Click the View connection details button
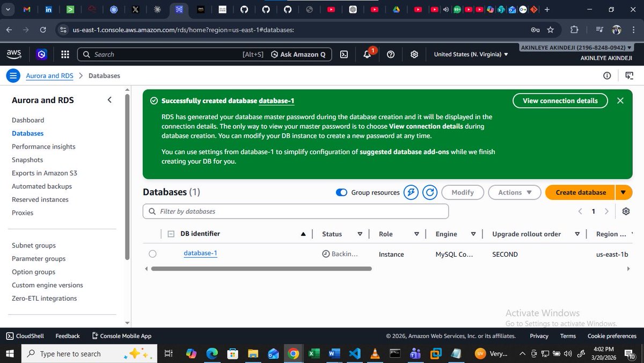 tap(560, 100)
